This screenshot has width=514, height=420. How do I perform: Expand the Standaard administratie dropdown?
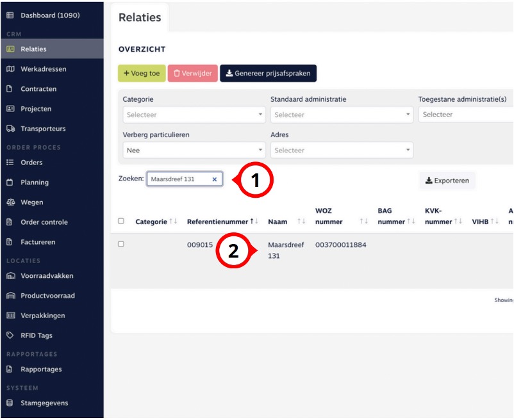pyautogui.click(x=342, y=115)
